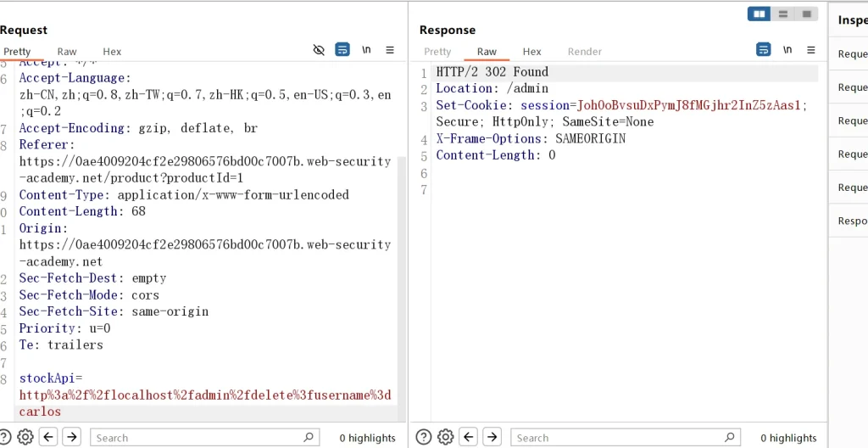Hide non-printable characters in Request panel
This screenshot has width=868, height=448.
coord(319,50)
